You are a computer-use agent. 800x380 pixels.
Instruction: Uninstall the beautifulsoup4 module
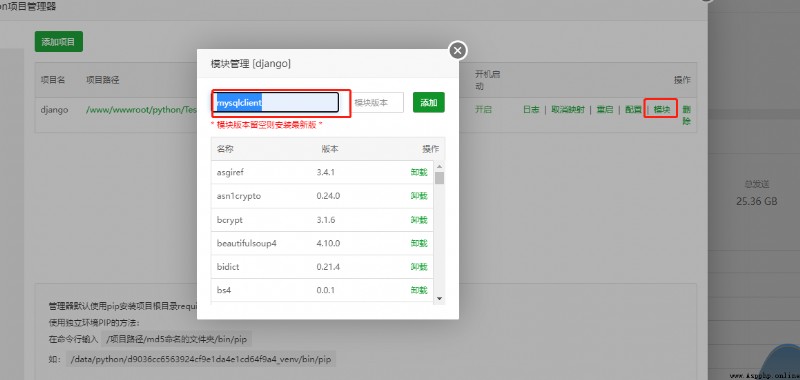click(419, 243)
